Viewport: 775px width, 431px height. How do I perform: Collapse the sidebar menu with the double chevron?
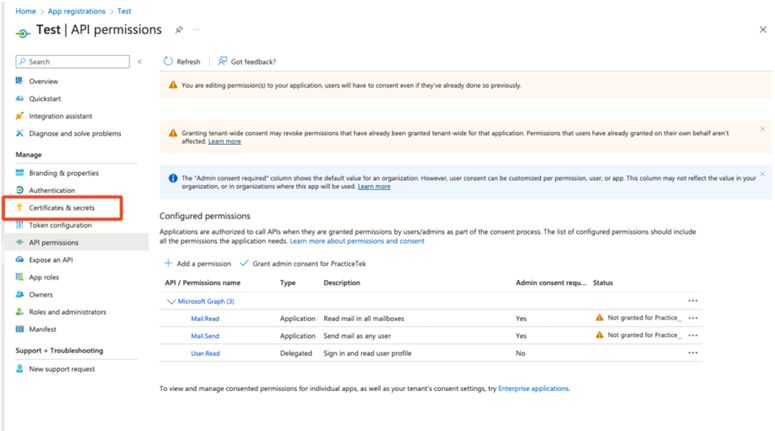pyautogui.click(x=140, y=61)
